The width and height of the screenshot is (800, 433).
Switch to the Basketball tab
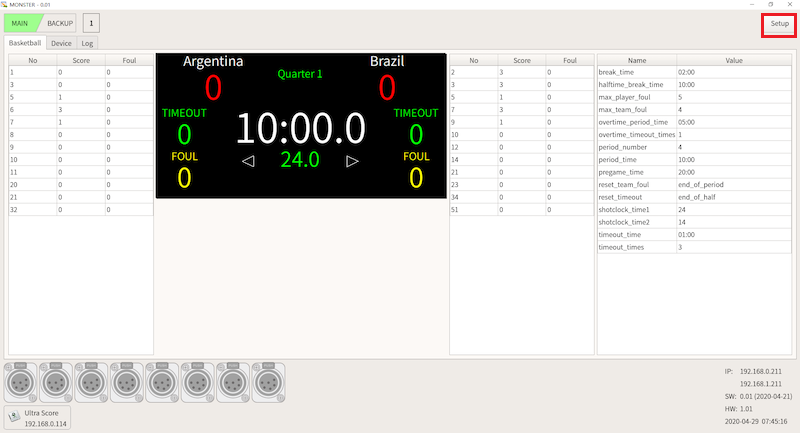point(26,44)
